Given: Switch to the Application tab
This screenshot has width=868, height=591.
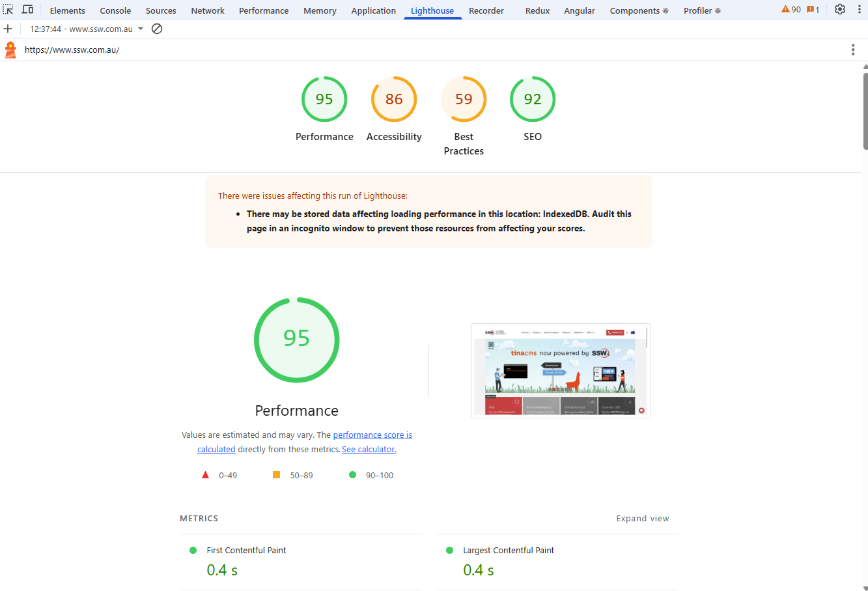Looking at the screenshot, I should tap(373, 10).
